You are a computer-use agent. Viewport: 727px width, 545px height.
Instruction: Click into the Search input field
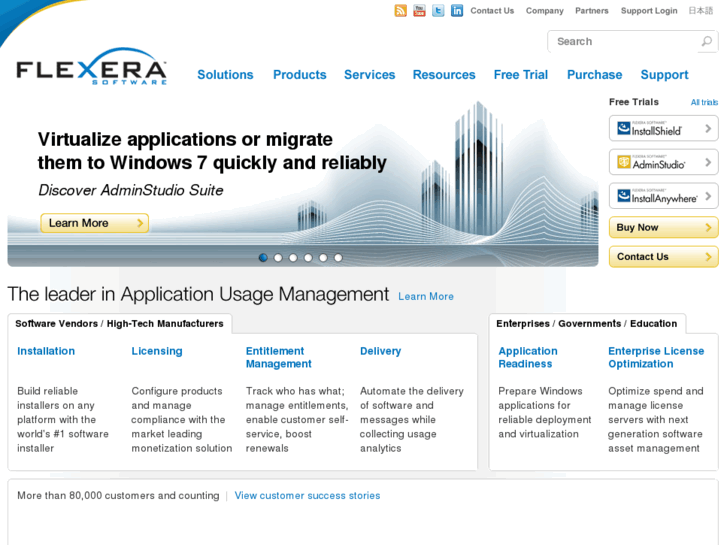(x=622, y=42)
